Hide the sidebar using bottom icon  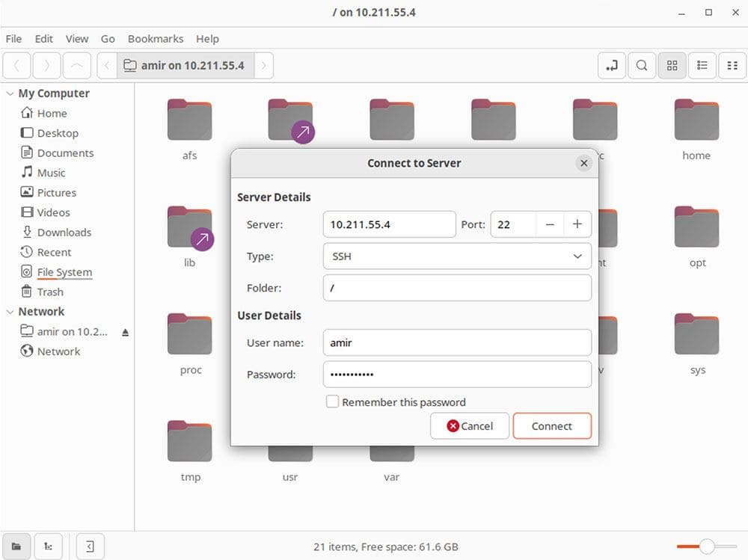point(90,547)
